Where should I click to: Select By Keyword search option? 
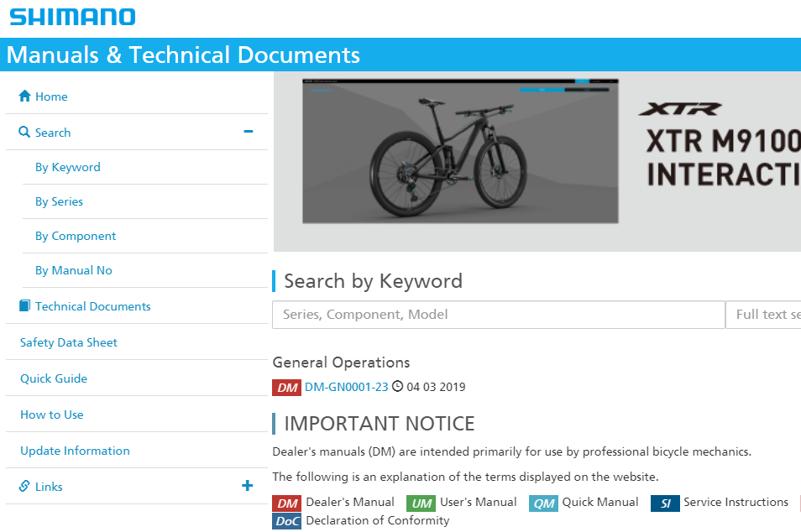pos(67,167)
